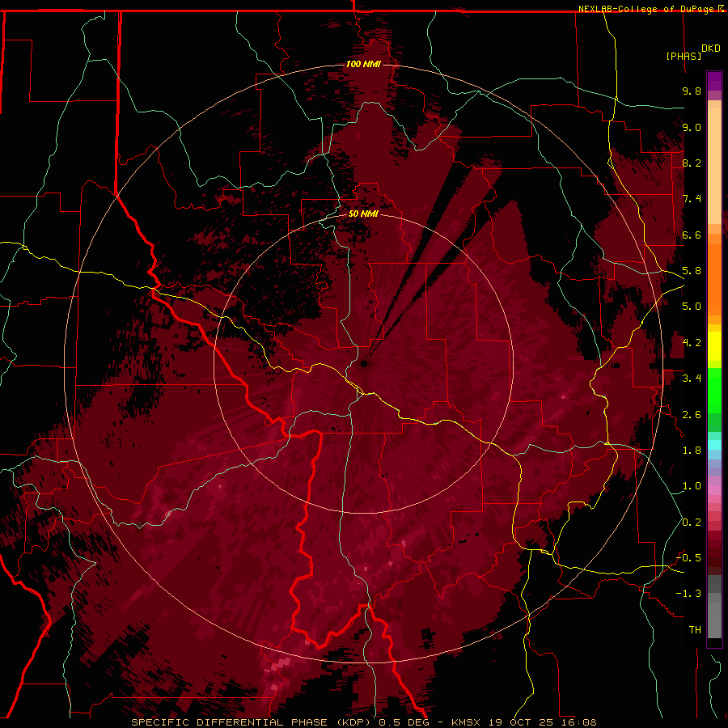728x728 pixels.
Task: Click the 1.8 legend value
Action: (692, 451)
